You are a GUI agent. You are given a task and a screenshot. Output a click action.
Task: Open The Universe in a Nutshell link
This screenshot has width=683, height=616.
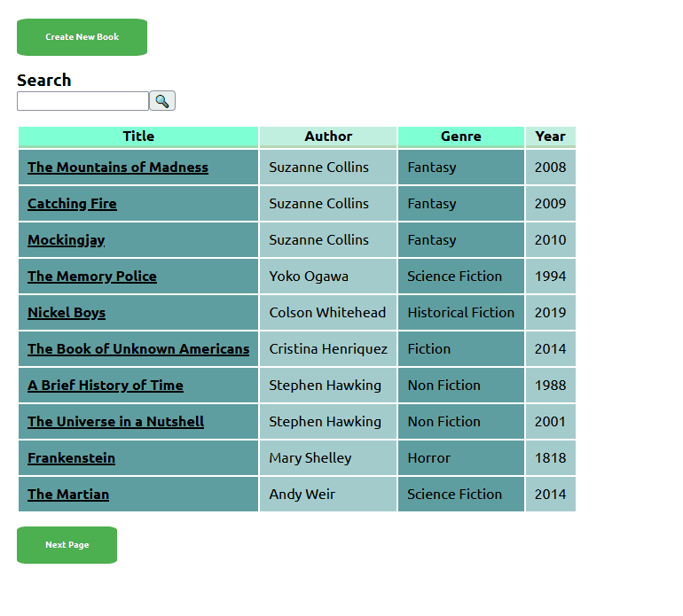[116, 422]
